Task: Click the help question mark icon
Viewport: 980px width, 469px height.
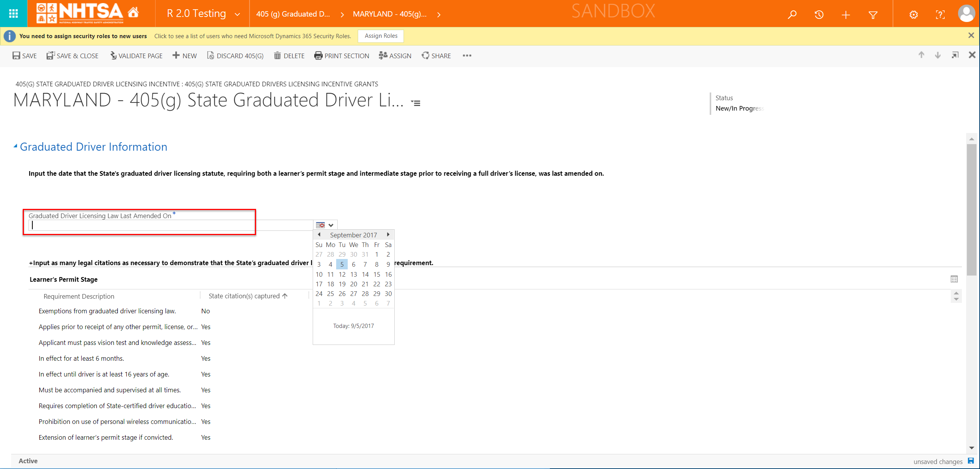Action: click(940, 15)
